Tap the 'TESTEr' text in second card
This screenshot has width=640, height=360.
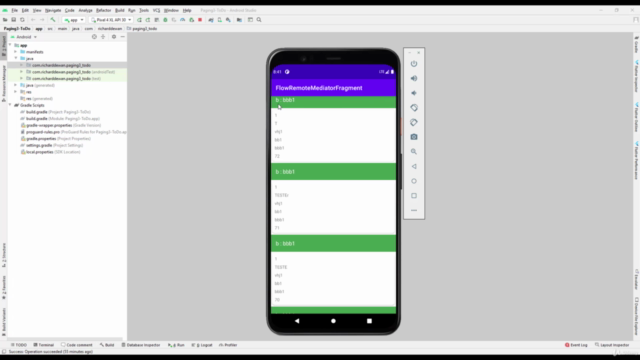pyautogui.click(x=282, y=195)
